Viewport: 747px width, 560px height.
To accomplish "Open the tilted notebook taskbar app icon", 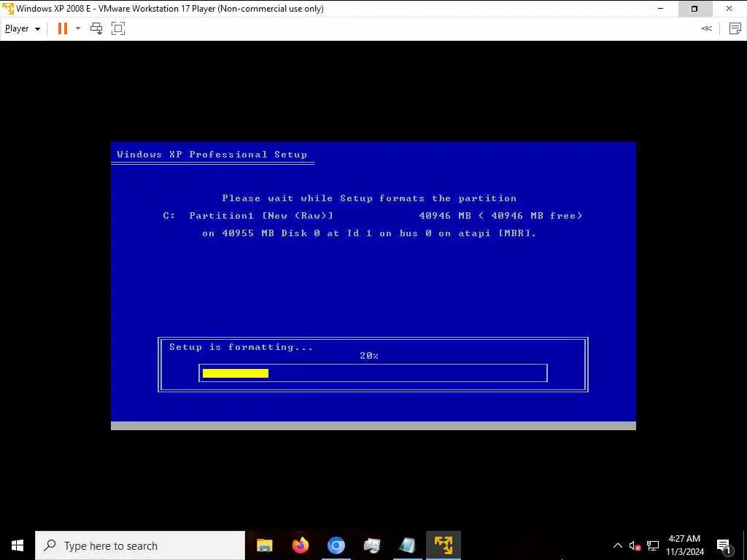I will 407,545.
